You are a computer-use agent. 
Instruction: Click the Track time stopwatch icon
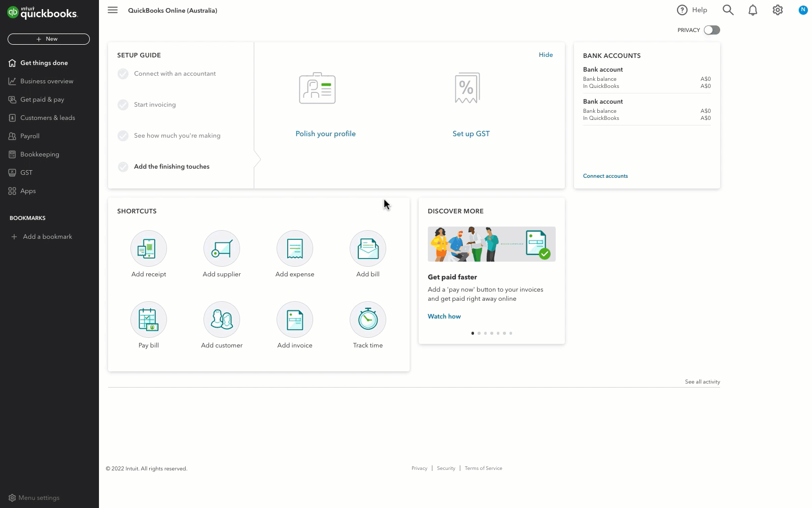[368, 320]
